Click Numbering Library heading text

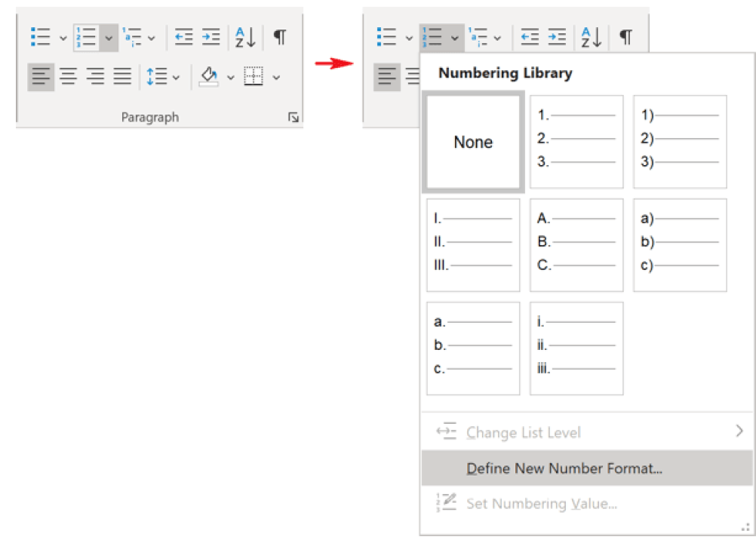point(506,72)
